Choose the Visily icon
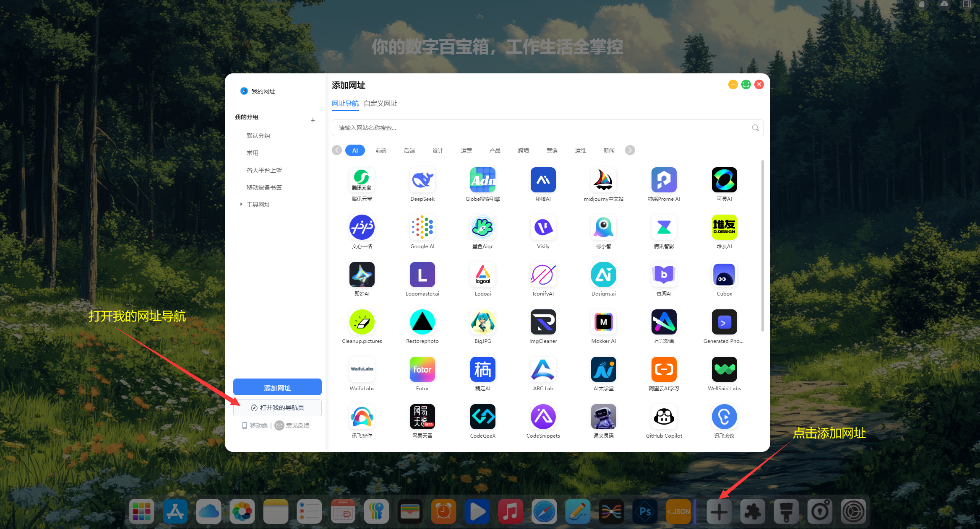The image size is (980, 529). pyautogui.click(x=543, y=227)
